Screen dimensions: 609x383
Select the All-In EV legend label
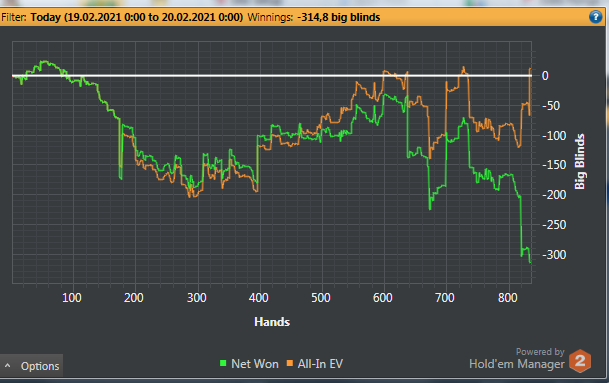(320, 364)
